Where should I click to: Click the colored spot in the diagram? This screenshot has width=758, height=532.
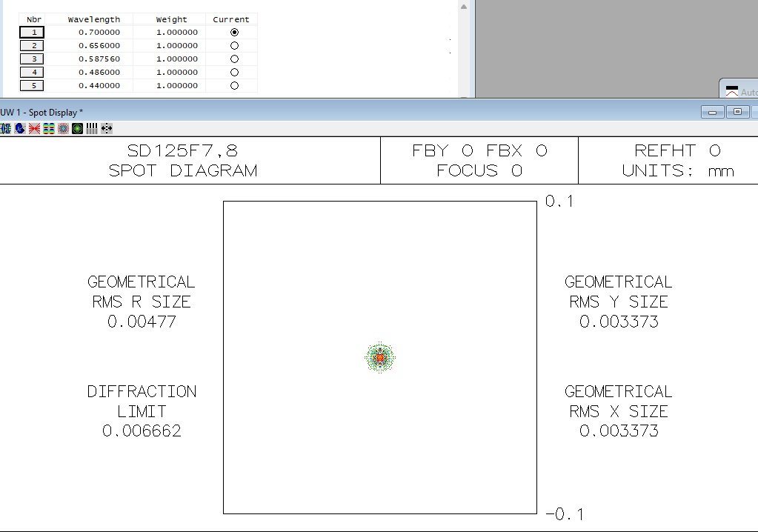point(380,358)
